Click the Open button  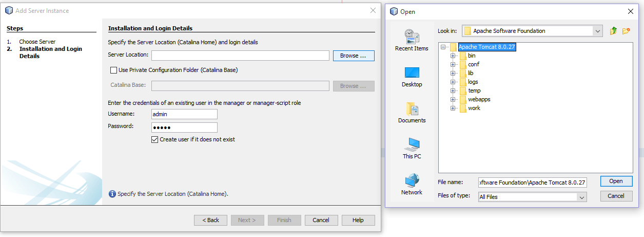616,181
